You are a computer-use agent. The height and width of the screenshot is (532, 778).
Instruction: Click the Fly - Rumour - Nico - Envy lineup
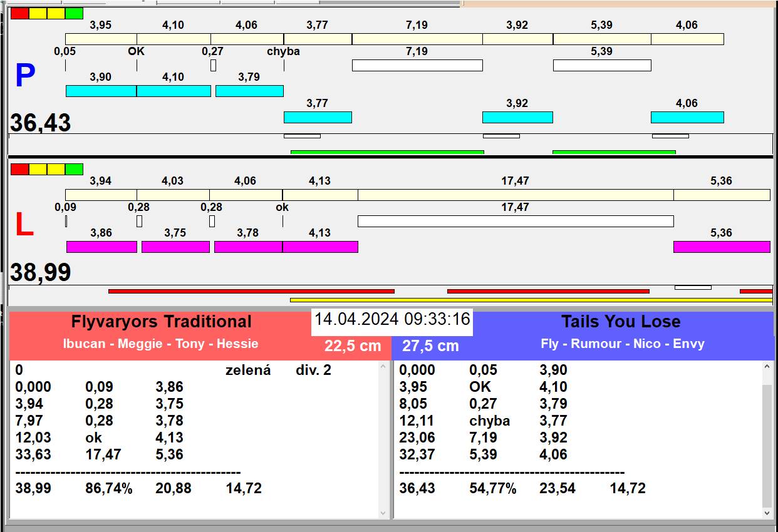click(x=623, y=344)
